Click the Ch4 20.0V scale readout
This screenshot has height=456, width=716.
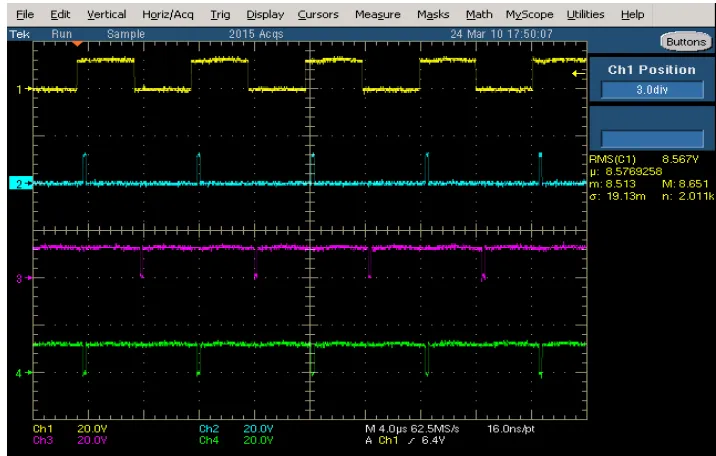(236, 440)
